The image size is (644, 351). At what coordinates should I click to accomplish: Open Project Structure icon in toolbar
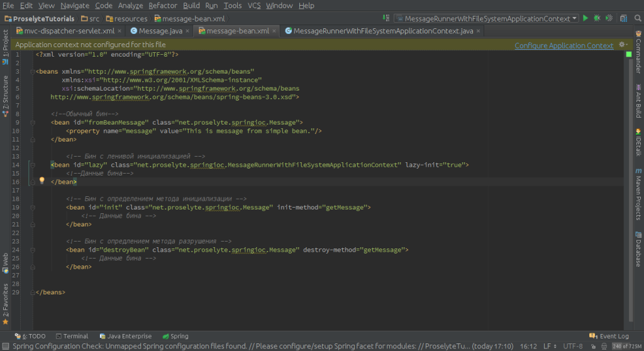coord(622,18)
